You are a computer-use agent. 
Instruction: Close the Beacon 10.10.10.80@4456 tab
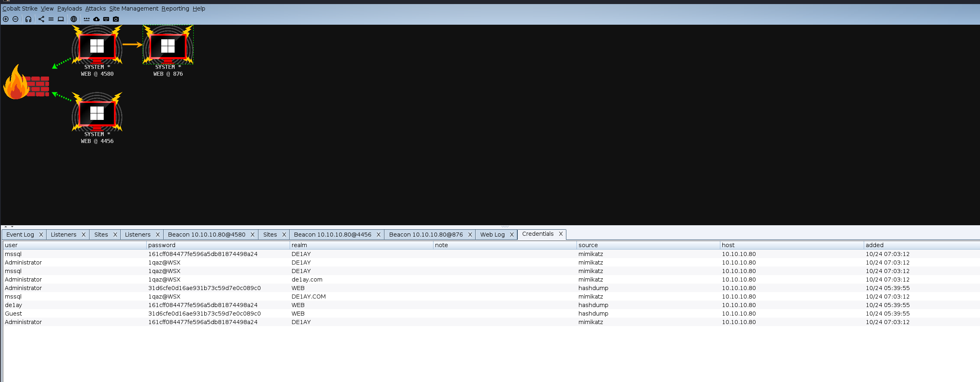click(x=378, y=235)
